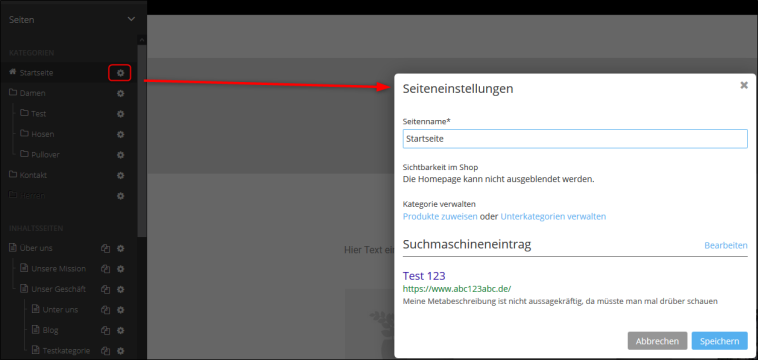Open the Unsere Mission content page
This screenshot has width=758, height=360.
[x=58, y=269]
